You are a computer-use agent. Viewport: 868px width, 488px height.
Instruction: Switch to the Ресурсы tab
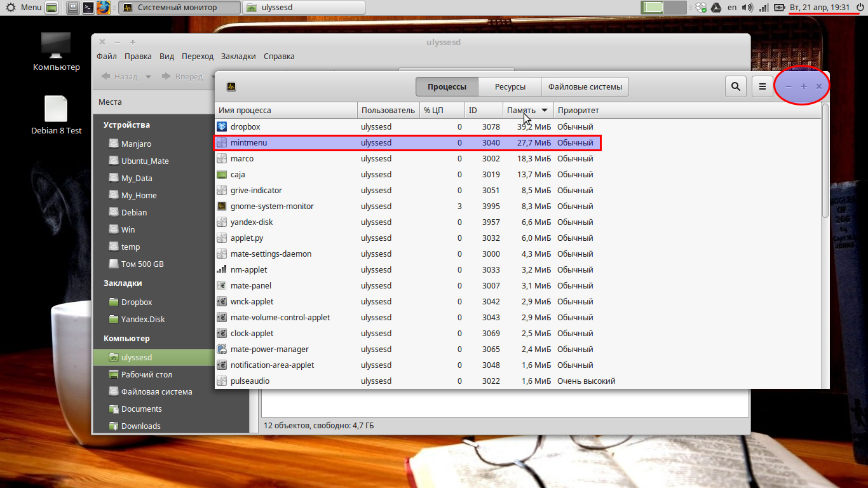[510, 86]
